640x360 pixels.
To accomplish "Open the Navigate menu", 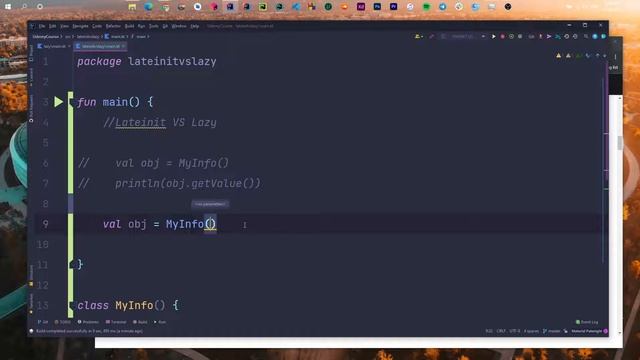I will click(80, 26).
